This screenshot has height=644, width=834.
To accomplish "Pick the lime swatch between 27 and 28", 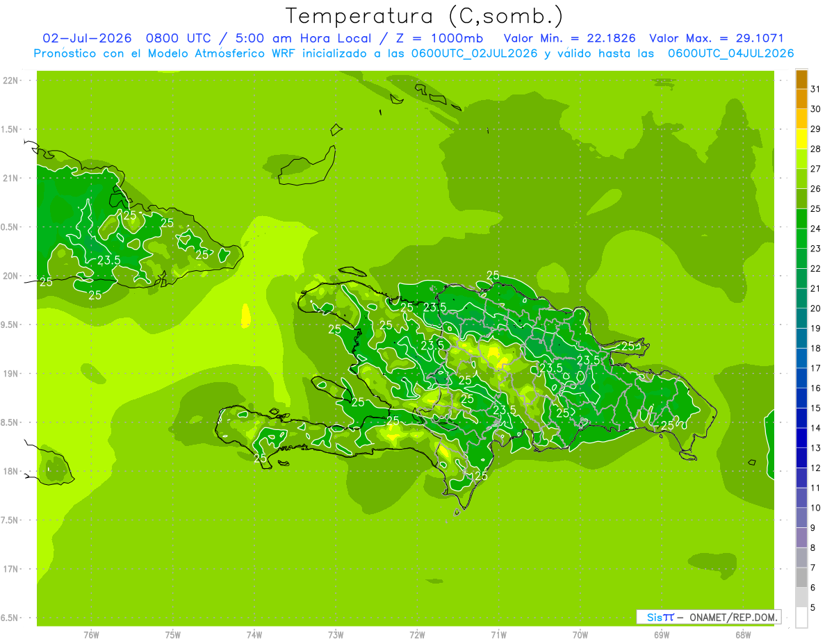I will (x=801, y=159).
